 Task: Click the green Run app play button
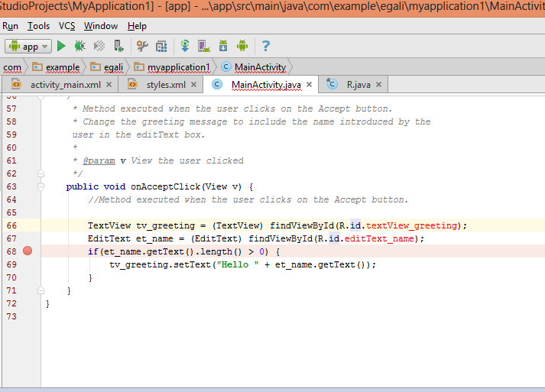pos(61,46)
